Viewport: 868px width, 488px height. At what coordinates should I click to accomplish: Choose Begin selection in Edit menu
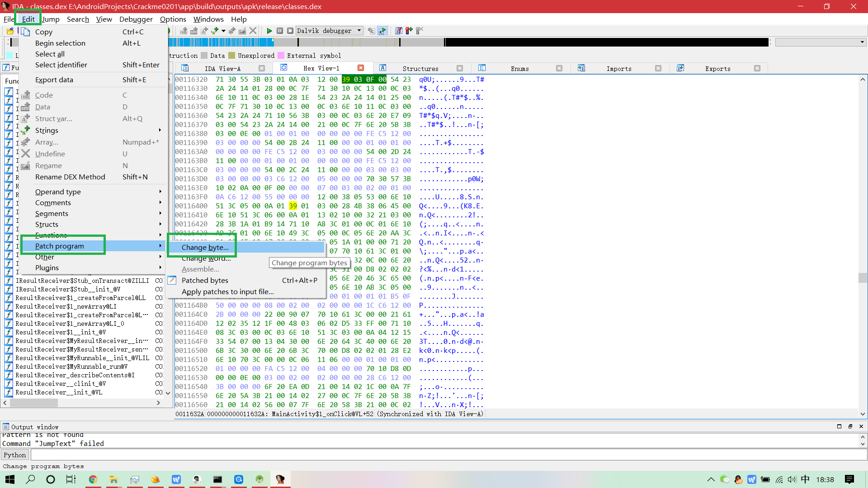(x=92, y=43)
